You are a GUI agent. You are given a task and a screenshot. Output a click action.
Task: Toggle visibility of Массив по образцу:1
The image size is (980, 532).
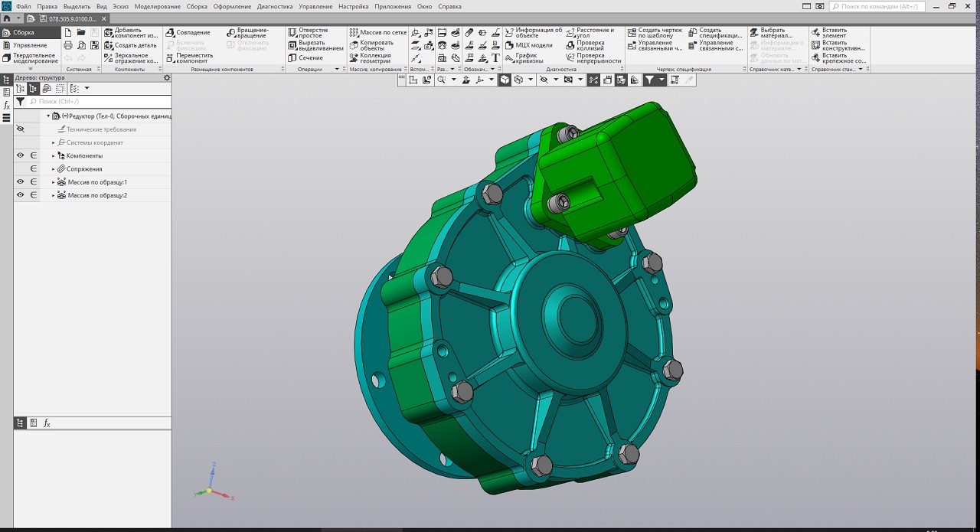(x=21, y=182)
